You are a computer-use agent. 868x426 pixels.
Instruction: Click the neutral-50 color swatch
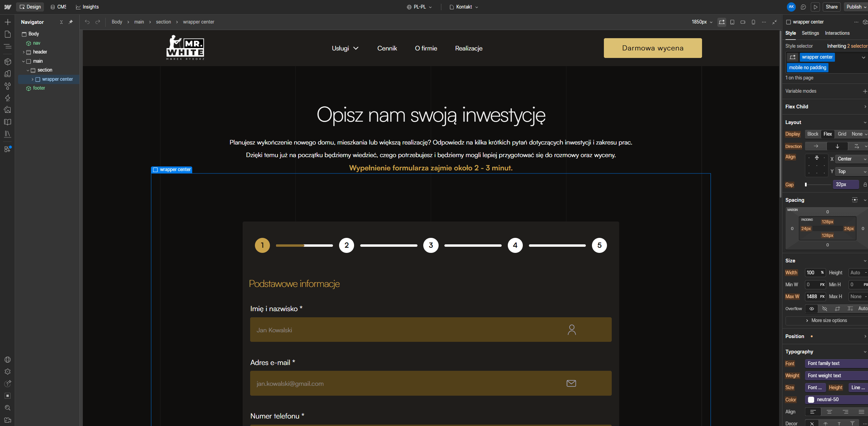(811, 399)
